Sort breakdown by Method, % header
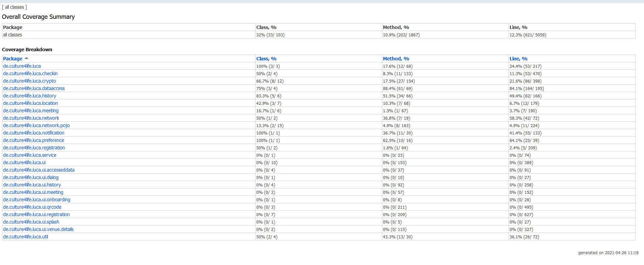The height and width of the screenshot is (265, 644). click(396, 59)
